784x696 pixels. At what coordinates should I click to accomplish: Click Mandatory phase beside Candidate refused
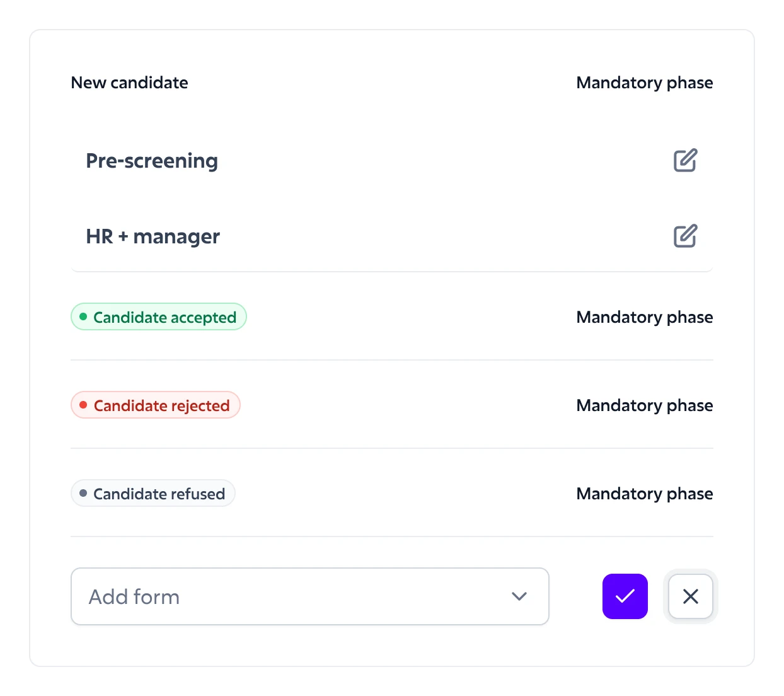(x=644, y=494)
